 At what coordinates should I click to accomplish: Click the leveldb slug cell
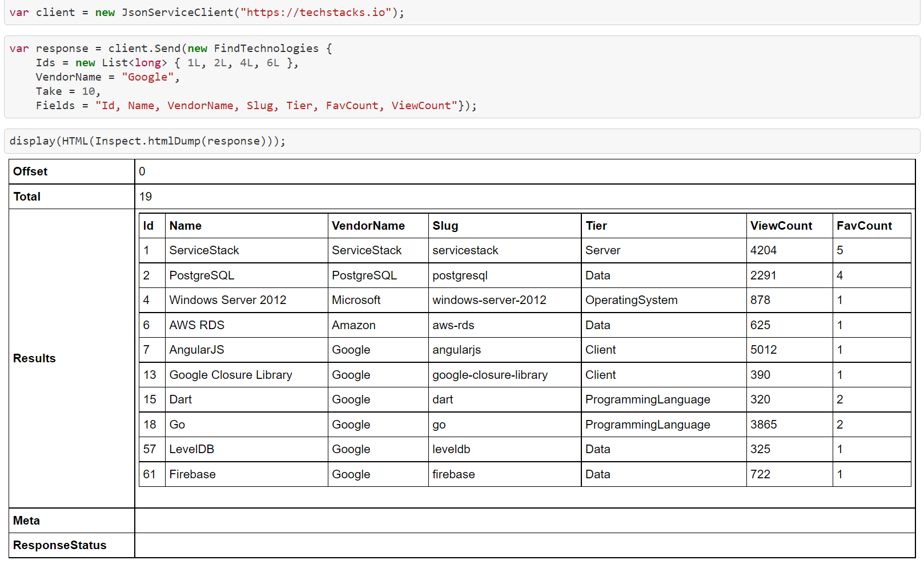(505, 449)
